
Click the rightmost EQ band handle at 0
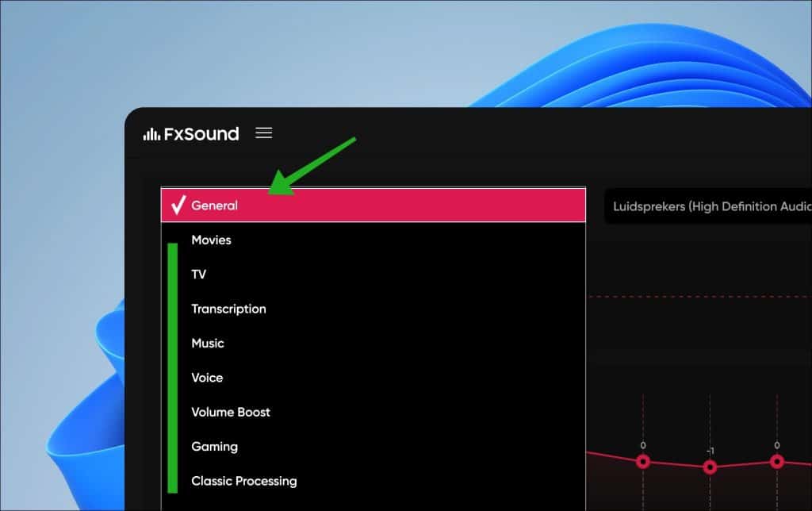pyautogui.click(x=777, y=461)
